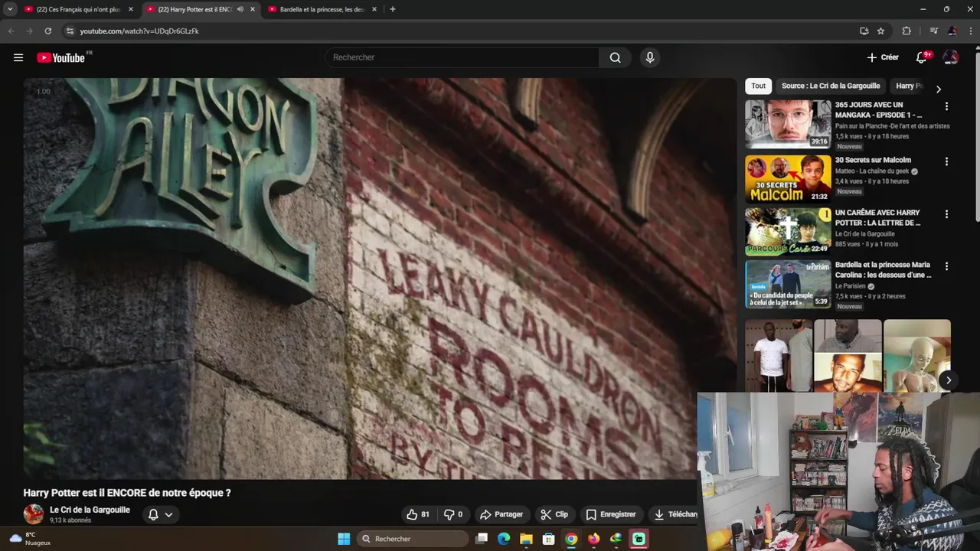Open File Explorer from taskbar
Image resolution: width=980 pixels, height=551 pixels.
pos(526,539)
